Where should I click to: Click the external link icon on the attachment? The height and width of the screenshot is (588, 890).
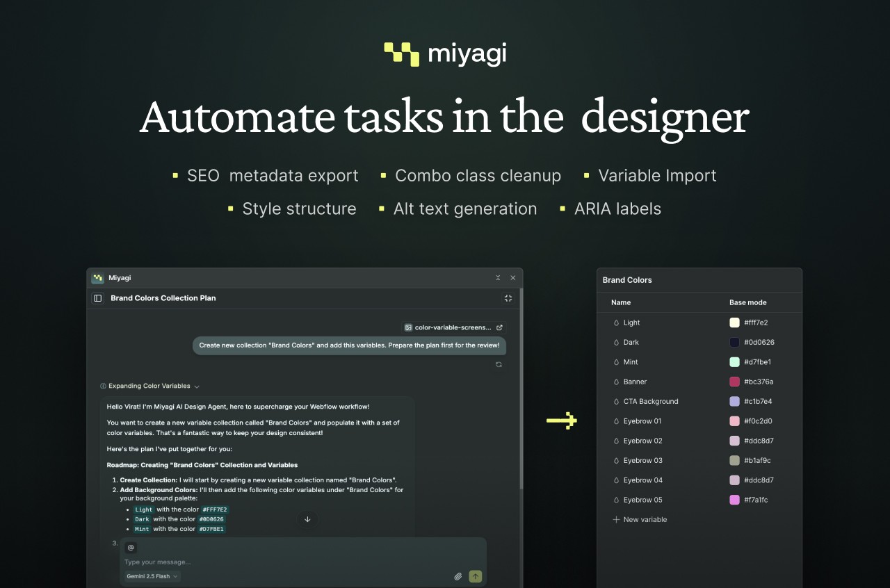click(x=499, y=327)
